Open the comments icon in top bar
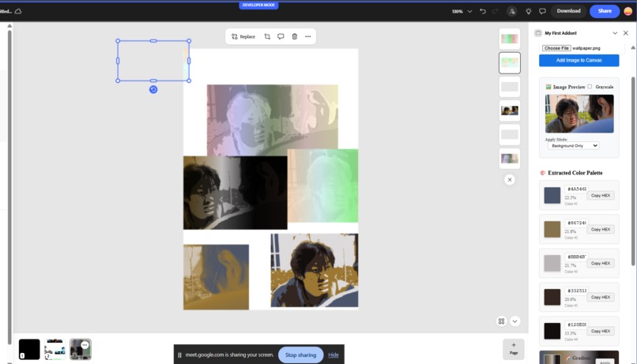The height and width of the screenshot is (364, 637). (542, 11)
